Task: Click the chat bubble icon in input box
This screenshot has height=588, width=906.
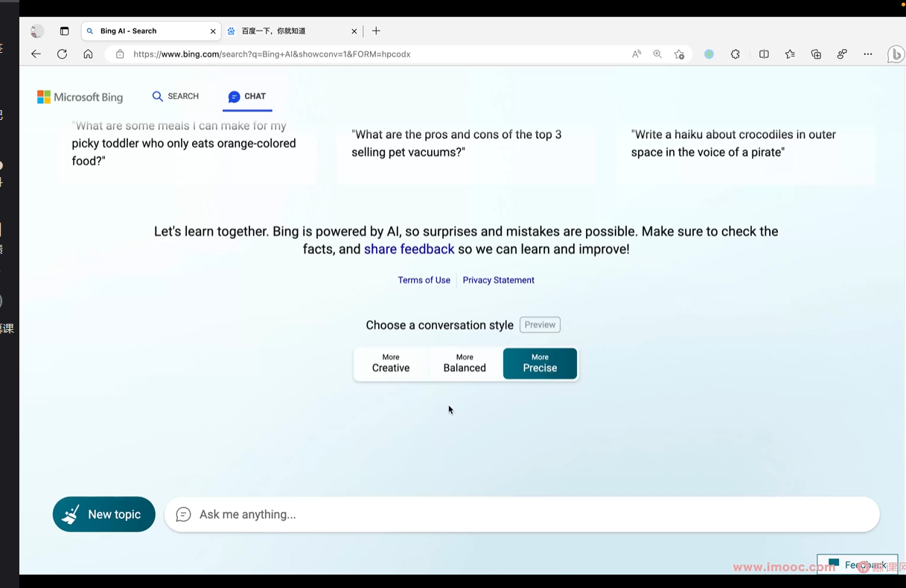Action: (x=183, y=514)
